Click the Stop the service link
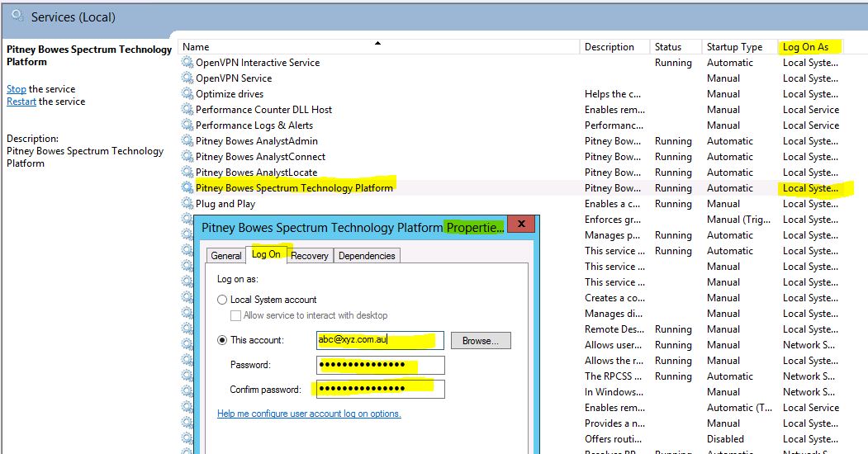 click(16, 89)
